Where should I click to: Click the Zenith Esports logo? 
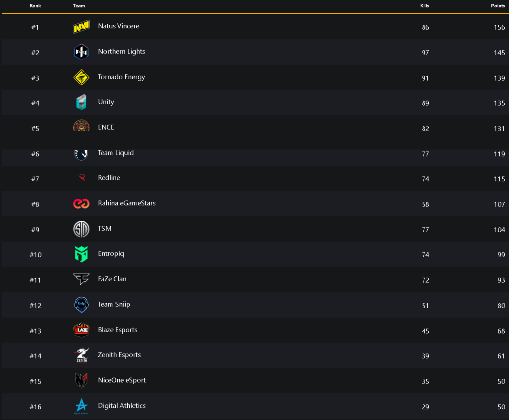(81, 355)
